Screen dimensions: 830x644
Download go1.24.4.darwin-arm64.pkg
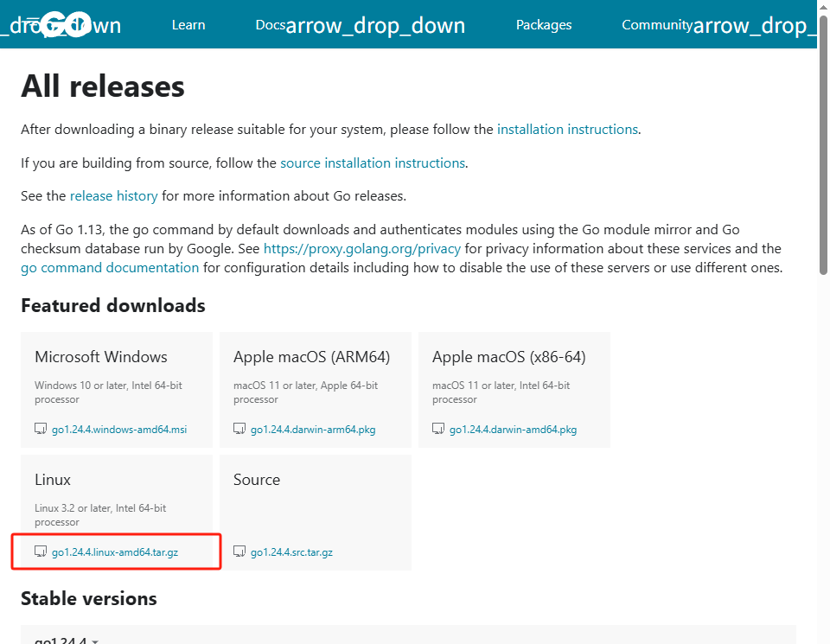pos(313,429)
